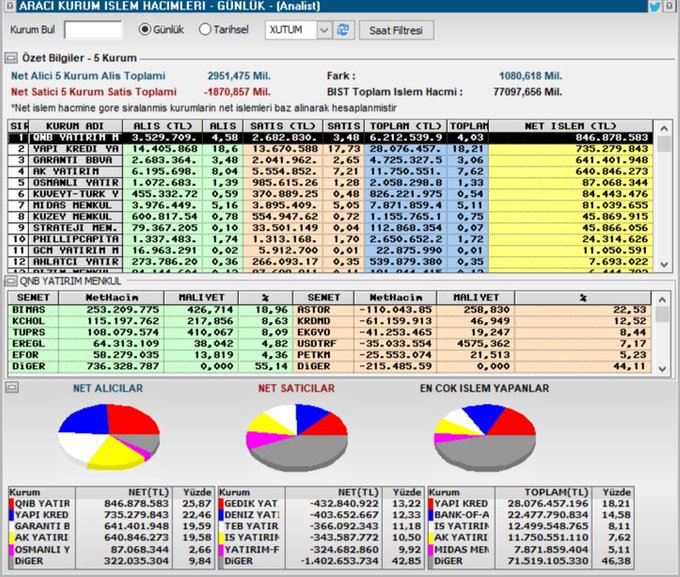Select the GCM YATIRIM M row
Image resolution: width=680 pixels, height=577 pixels.
pos(330,251)
